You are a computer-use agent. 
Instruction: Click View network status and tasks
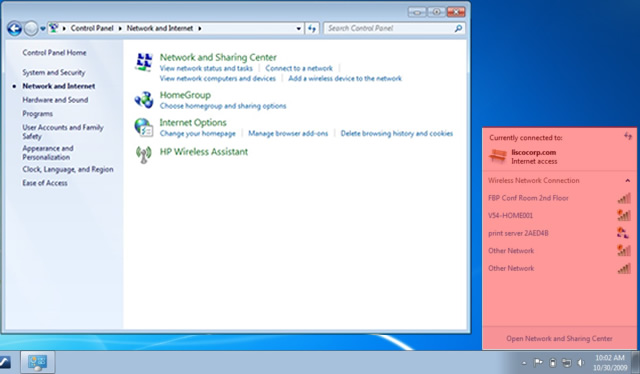206,68
